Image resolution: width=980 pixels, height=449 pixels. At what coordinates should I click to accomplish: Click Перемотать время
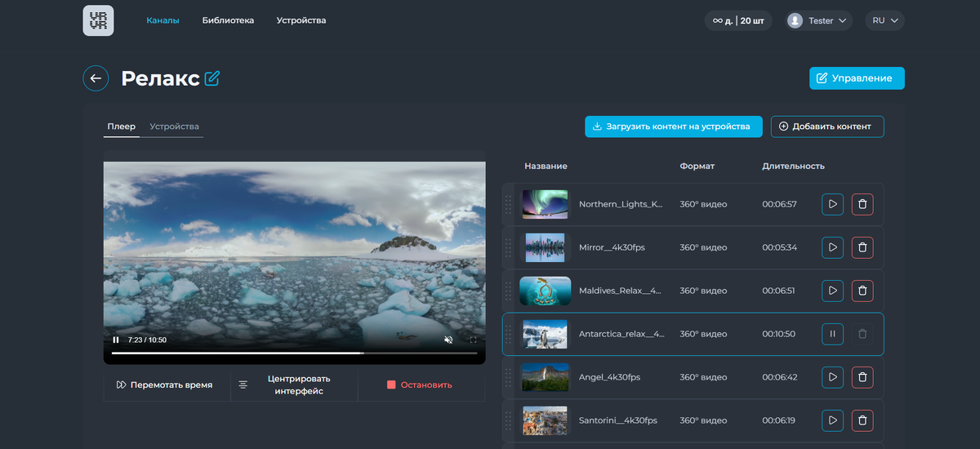tap(167, 385)
